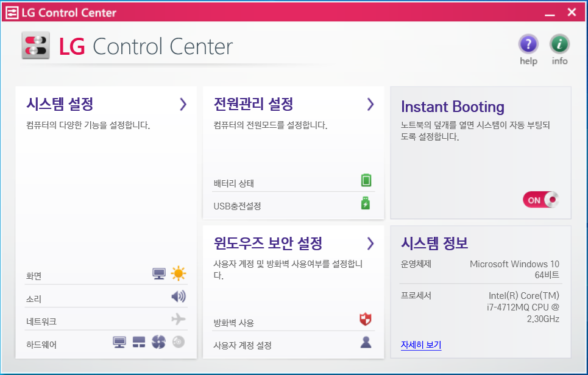The height and width of the screenshot is (375, 588).
Task: Click the 프로세서 label
Action: 416,295
